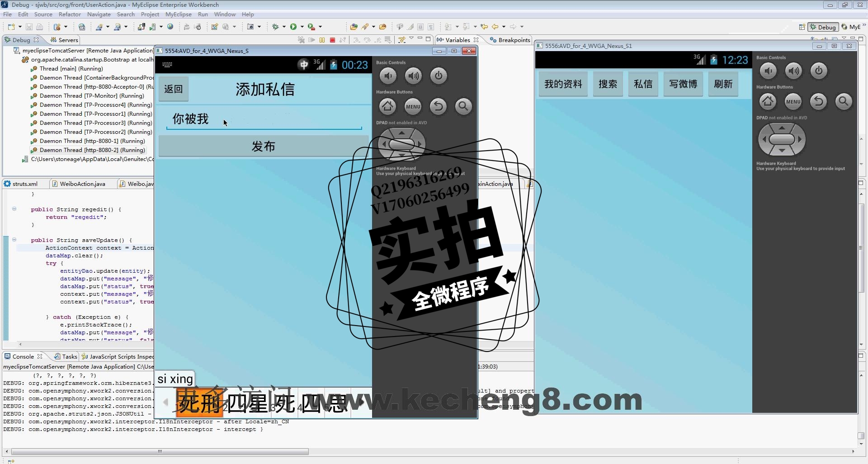
Task: Click the Suspend icon in Debug view
Action: (322, 40)
